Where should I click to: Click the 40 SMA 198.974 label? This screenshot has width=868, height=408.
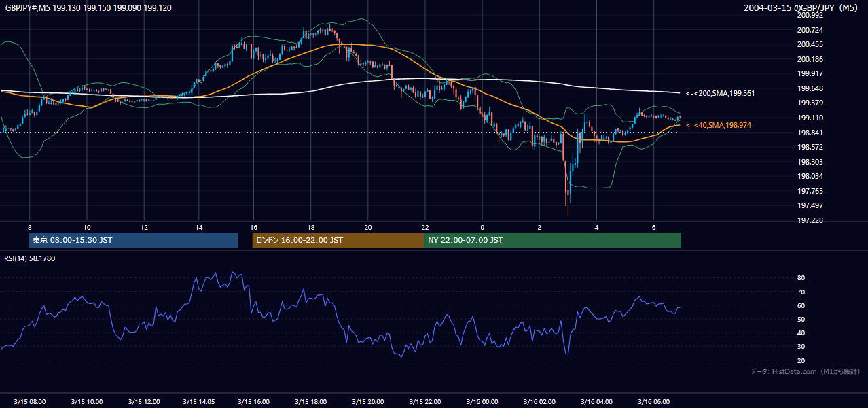[719, 126]
